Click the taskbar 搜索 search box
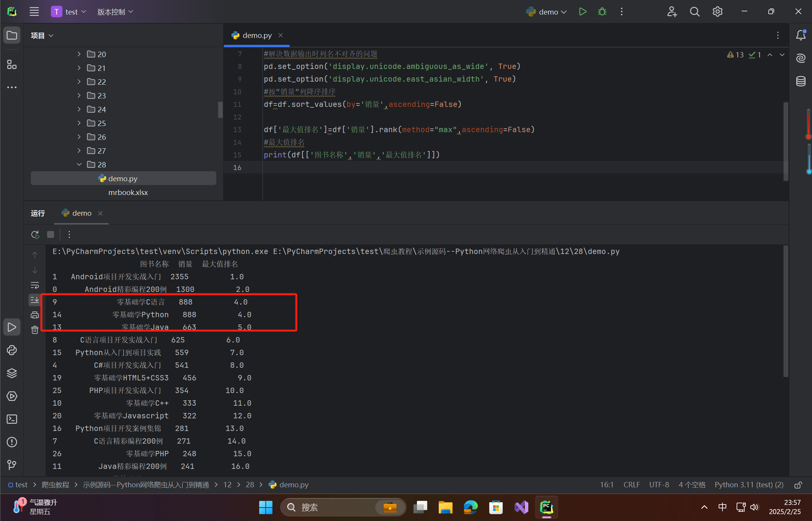Image resolution: width=812 pixels, height=521 pixels. [x=343, y=507]
